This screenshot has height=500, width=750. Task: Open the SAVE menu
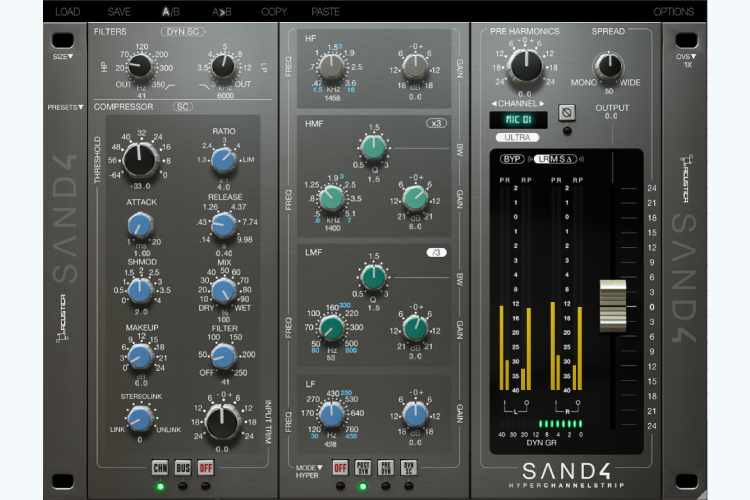click(x=119, y=11)
